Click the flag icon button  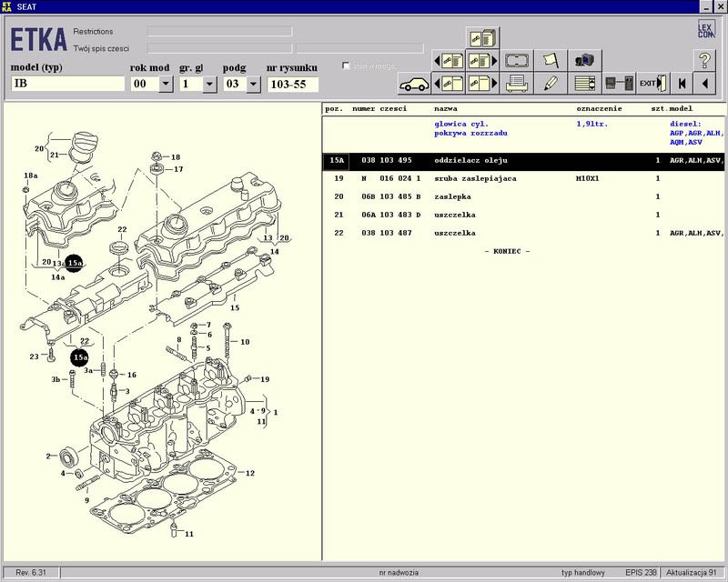(x=551, y=60)
